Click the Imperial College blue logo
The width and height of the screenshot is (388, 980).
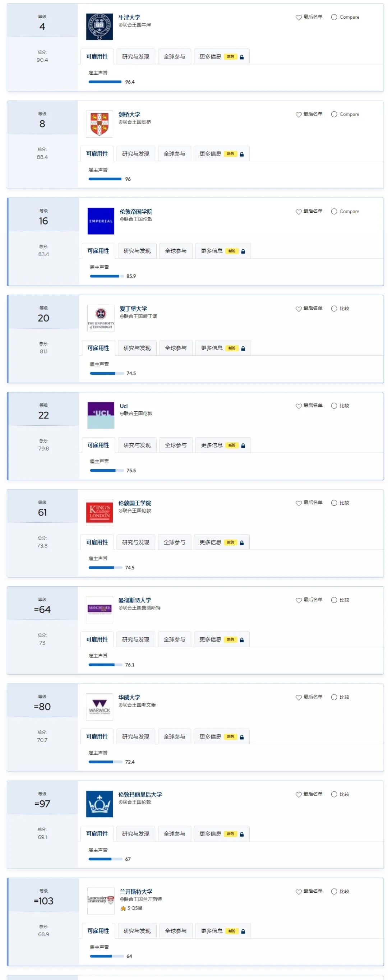[101, 221]
